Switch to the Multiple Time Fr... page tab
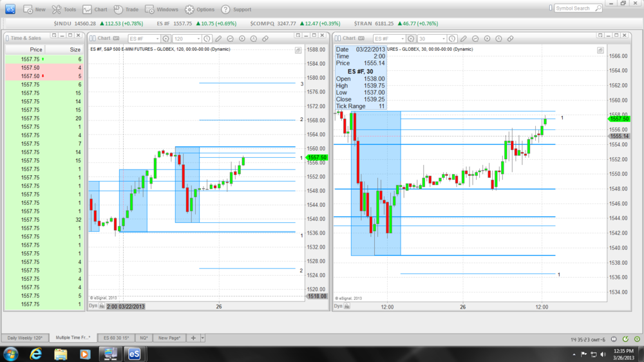The width and height of the screenshot is (644, 362). point(73,338)
